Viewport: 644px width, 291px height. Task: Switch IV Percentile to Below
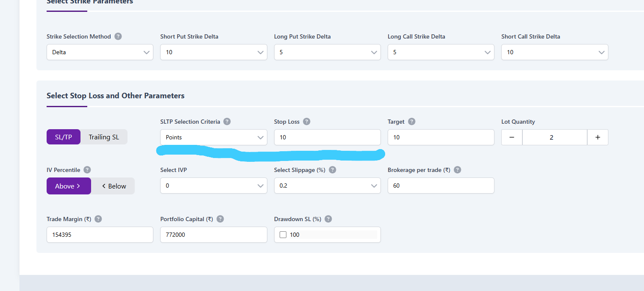coord(113,186)
